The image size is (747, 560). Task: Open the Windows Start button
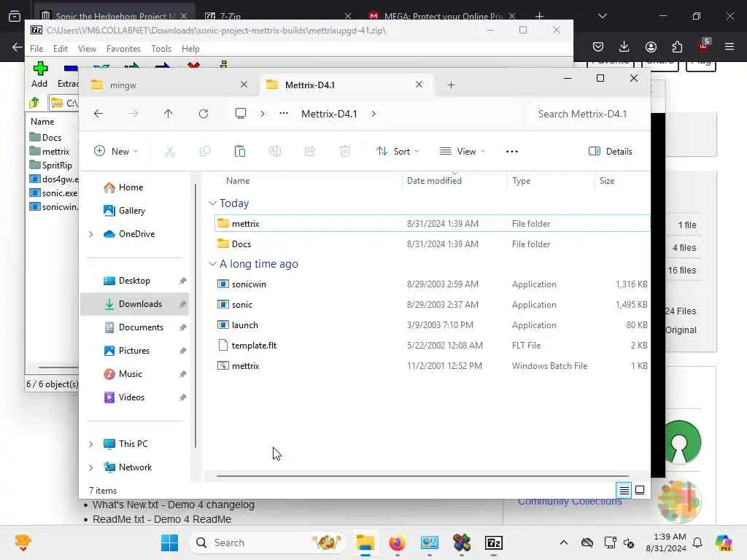pos(169,542)
